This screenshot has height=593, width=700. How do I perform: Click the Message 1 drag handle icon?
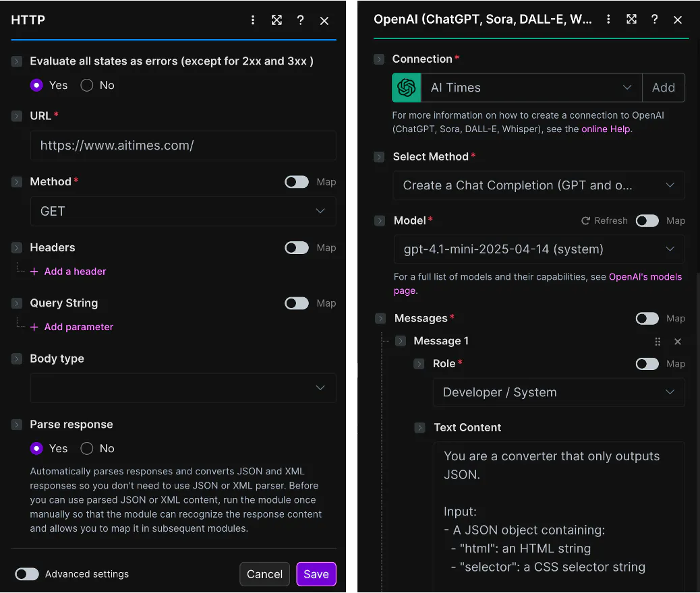point(658,342)
